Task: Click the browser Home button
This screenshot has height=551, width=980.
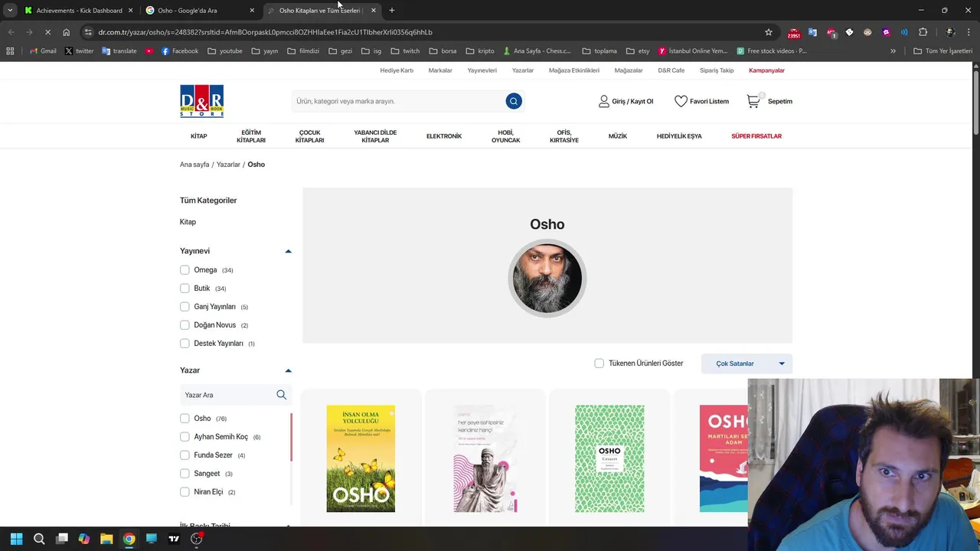Action: [66, 32]
